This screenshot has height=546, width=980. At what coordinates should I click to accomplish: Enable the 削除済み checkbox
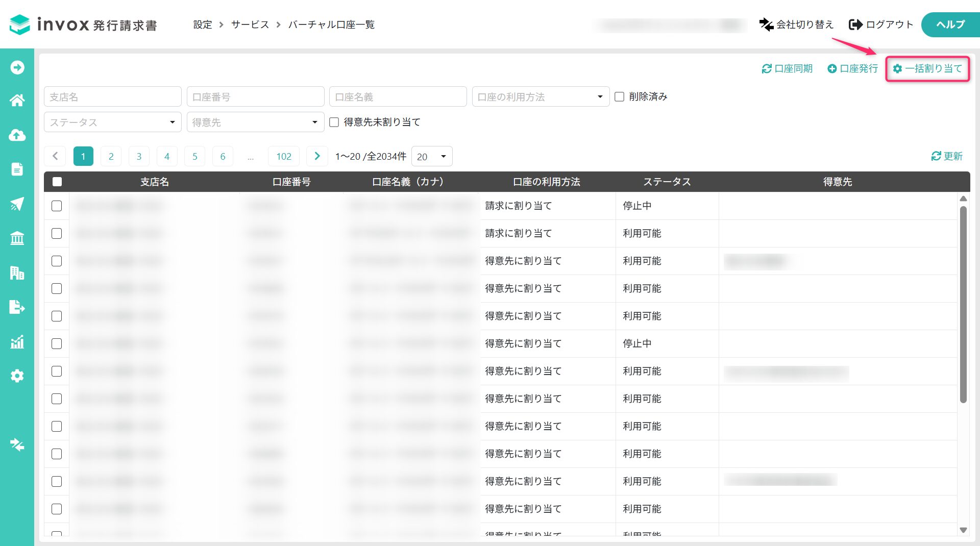point(619,96)
